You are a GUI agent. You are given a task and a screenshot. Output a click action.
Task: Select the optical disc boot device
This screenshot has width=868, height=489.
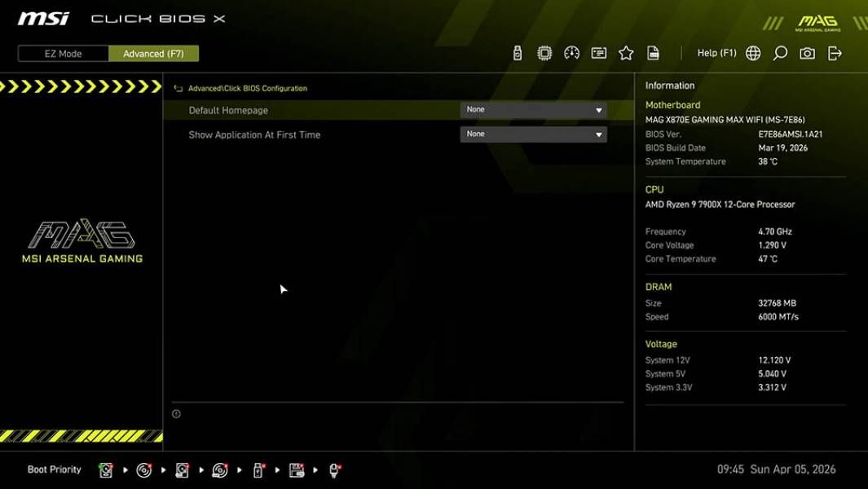click(x=143, y=469)
